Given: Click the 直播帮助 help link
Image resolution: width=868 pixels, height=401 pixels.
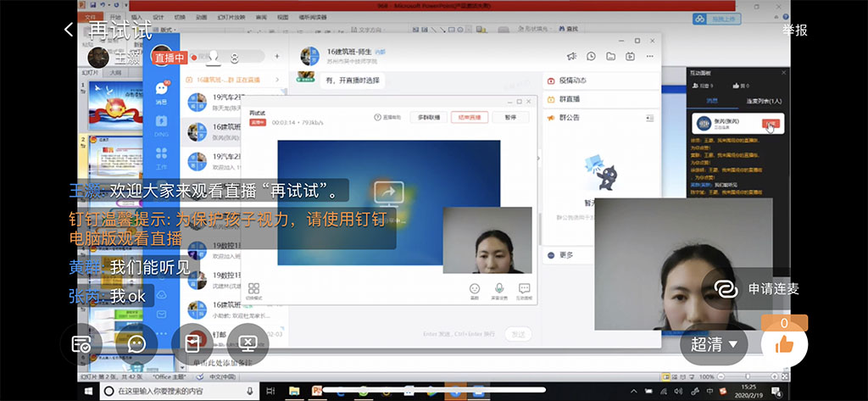Looking at the screenshot, I should click(x=387, y=118).
